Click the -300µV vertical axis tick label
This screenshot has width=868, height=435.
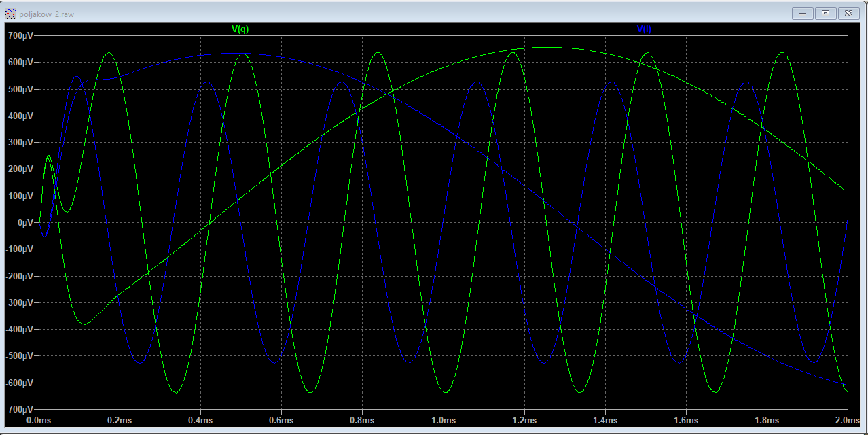[19, 303]
